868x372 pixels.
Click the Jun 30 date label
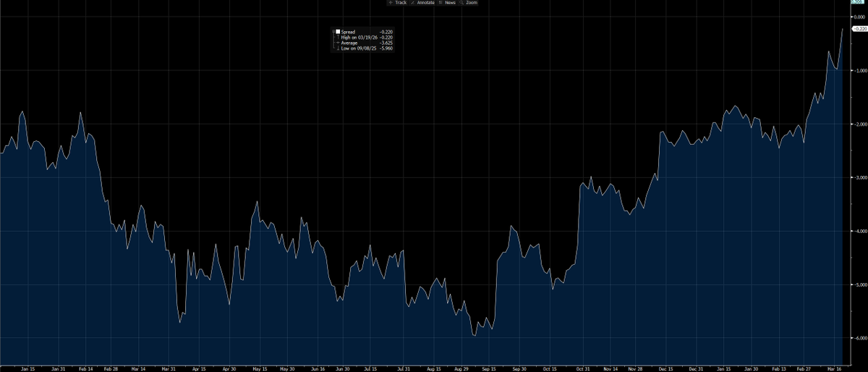343,368
